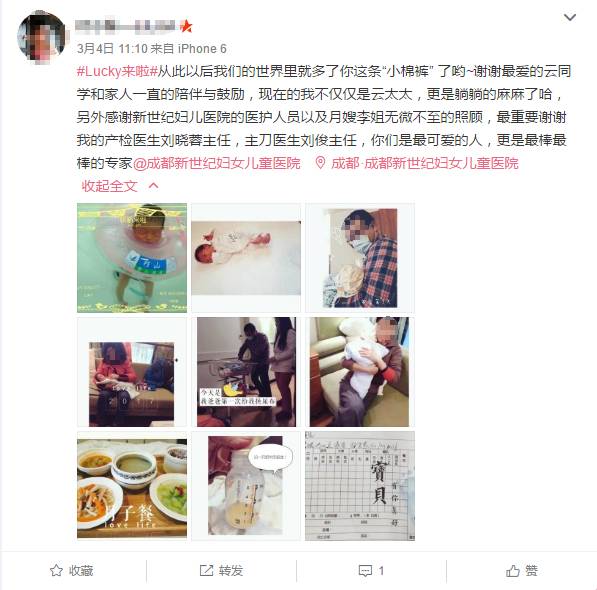Like the post with thumbs-up 赞 icon

[x=512, y=570]
